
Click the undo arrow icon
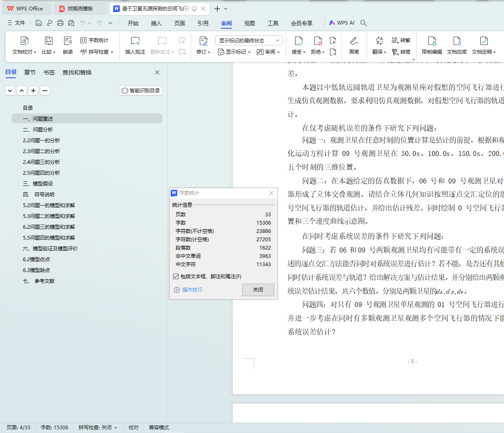83,23
